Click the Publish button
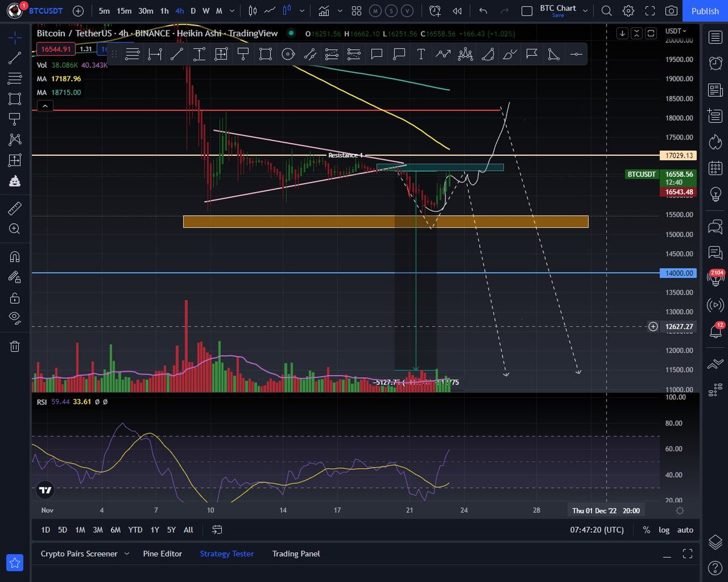 705,11
